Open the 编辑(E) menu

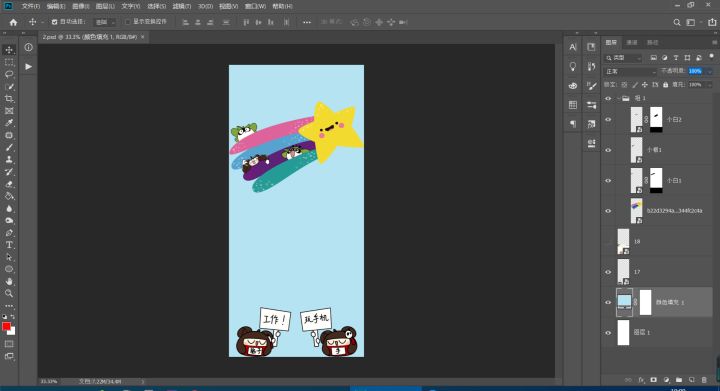56,6
